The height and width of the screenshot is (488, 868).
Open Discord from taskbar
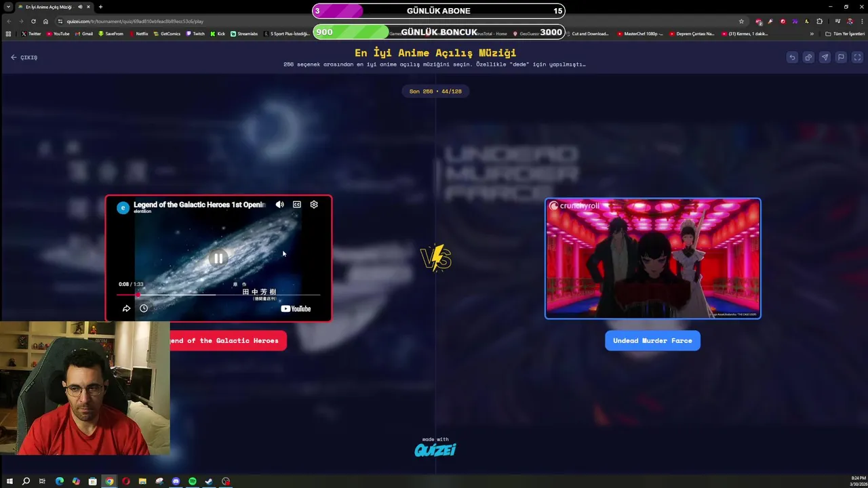(x=176, y=481)
